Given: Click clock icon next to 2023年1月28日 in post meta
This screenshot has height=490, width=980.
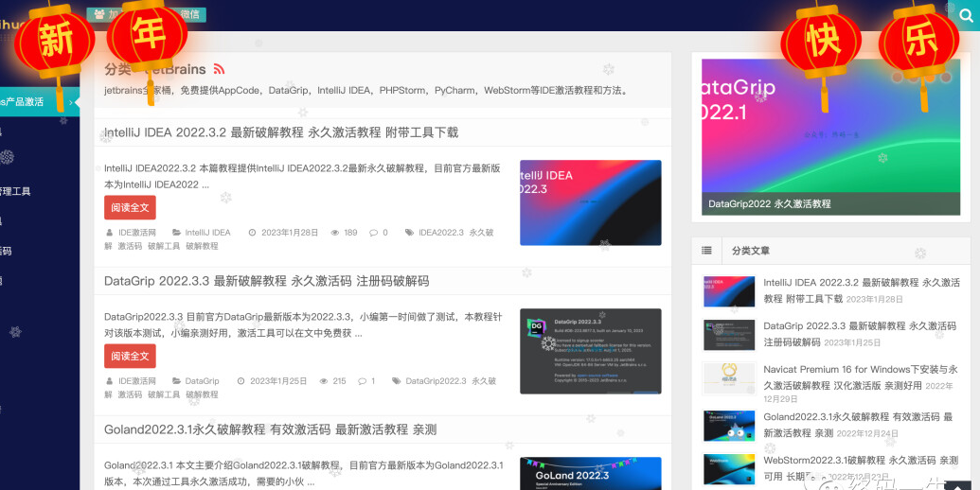Looking at the screenshot, I should pos(253,232).
